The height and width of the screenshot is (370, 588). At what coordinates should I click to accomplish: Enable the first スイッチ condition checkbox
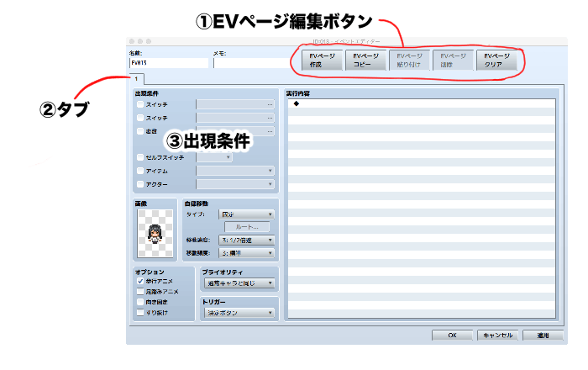tap(140, 104)
